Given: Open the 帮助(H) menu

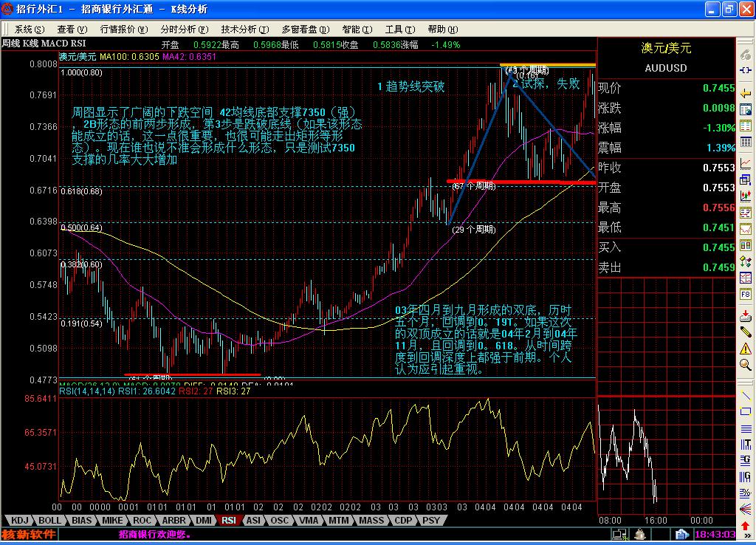Looking at the screenshot, I should tap(443, 30).
